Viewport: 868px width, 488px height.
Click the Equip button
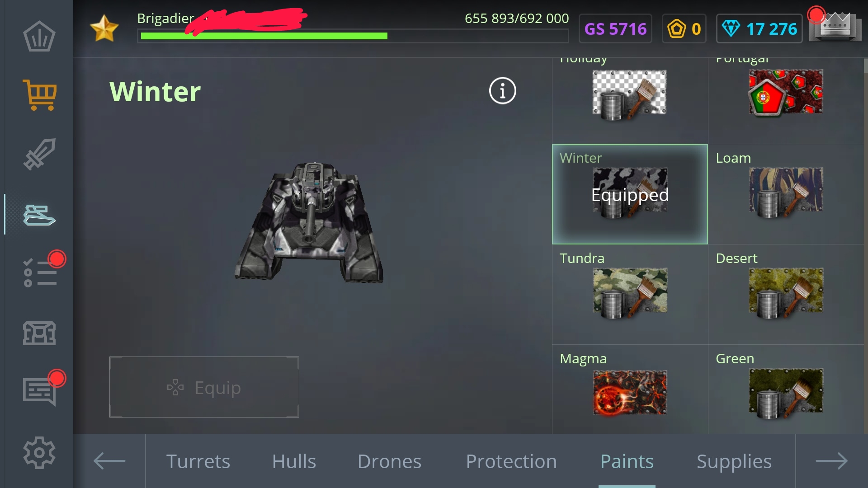[204, 387]
